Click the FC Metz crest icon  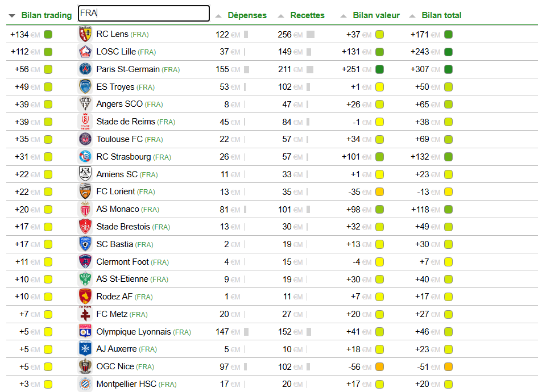[x=85, y=314]
